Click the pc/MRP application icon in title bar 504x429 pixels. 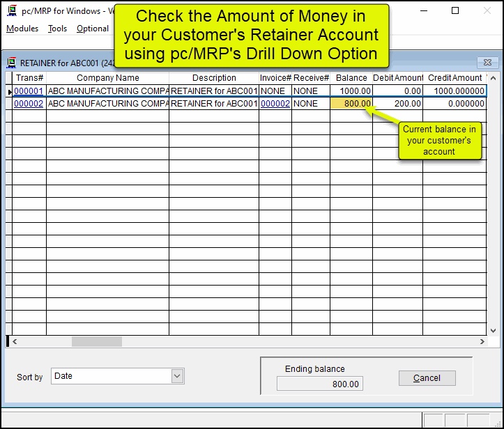point(12,10)
